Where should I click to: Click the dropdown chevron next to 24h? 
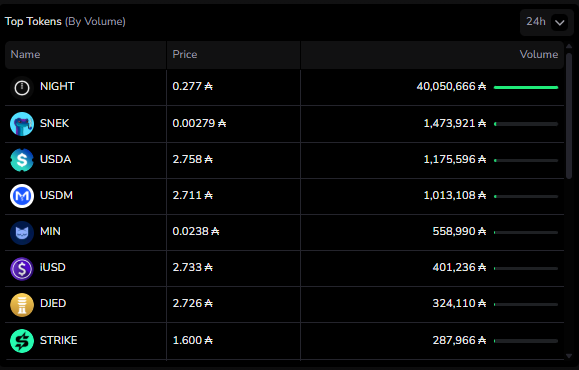tap(559, 23)
